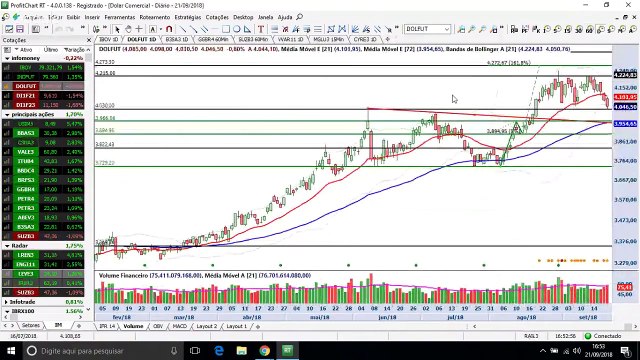Viewport: 640px width, 360px height.
Task: Click the search magnifier beside Ajuda
Action: pyautogui.click(x=300, y=17)
